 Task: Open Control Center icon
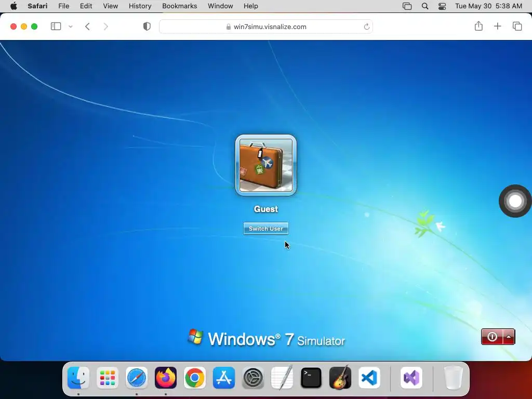coord(442,6)
